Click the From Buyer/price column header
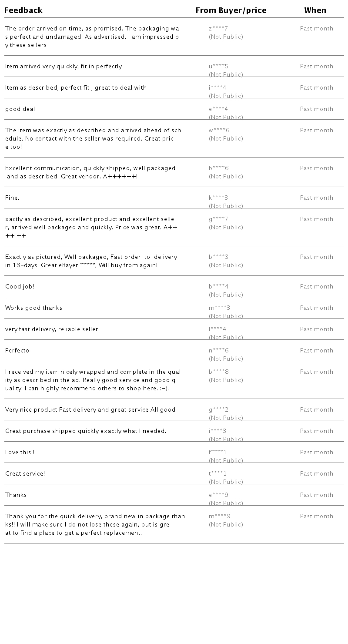 [231, 10]
